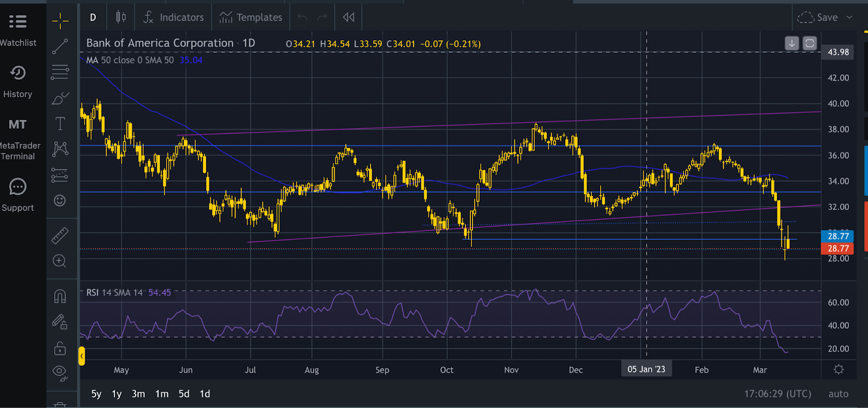The width and height of the screenshot is (868, 408).
Task: Open the emoji icons tool
Action: click(60, 201)
